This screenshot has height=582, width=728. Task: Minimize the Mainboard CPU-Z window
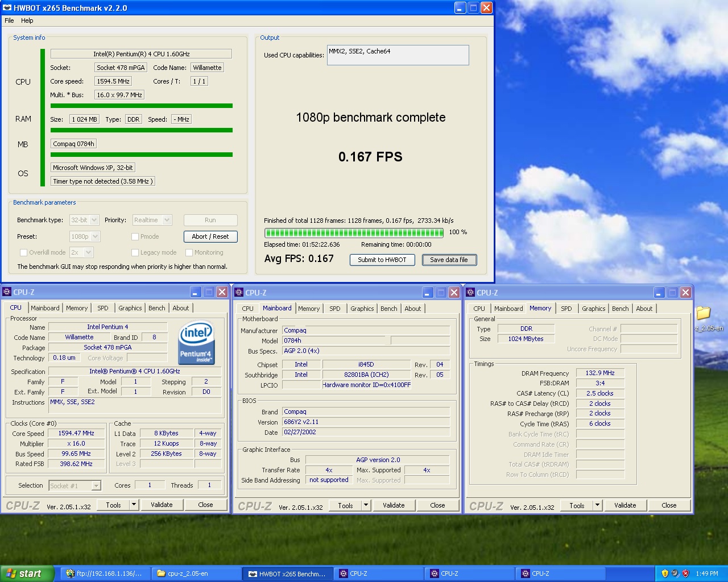(428, 292)
